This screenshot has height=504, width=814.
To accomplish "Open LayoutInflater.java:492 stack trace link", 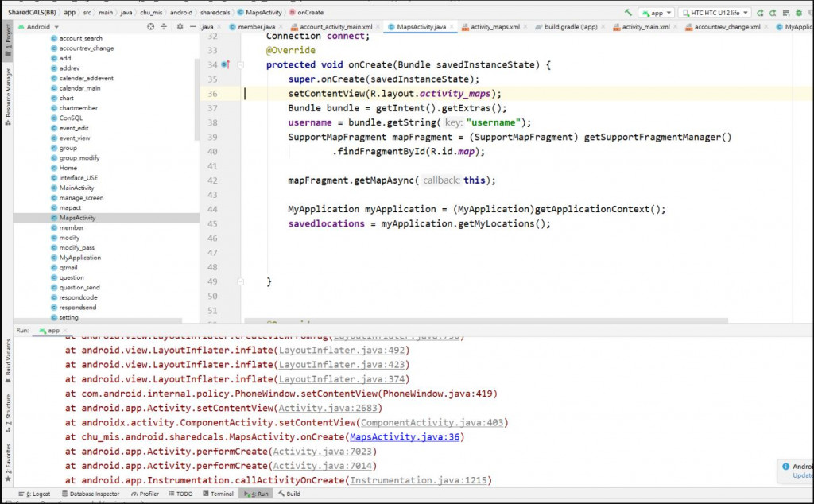I will [x=342, y=351].
